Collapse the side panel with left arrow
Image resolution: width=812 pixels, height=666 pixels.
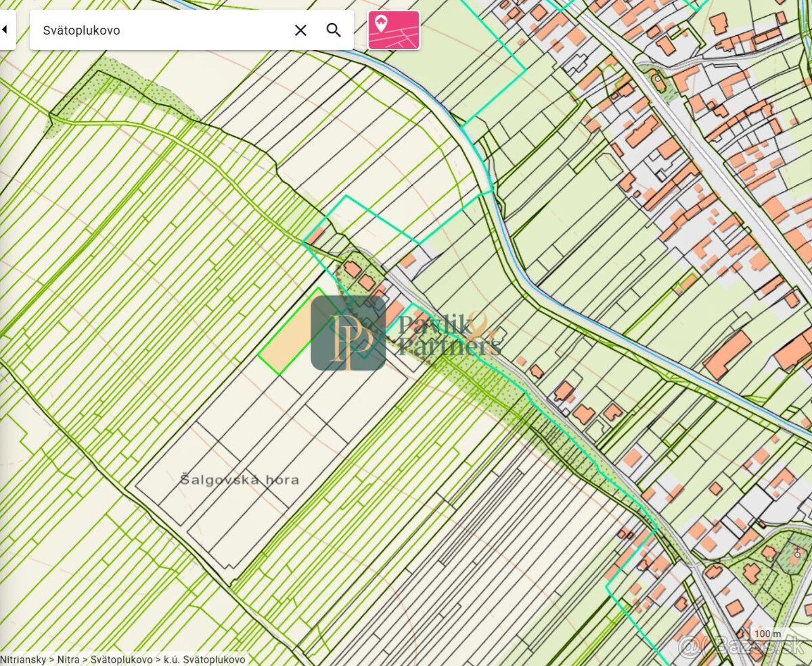pos(5,30)
